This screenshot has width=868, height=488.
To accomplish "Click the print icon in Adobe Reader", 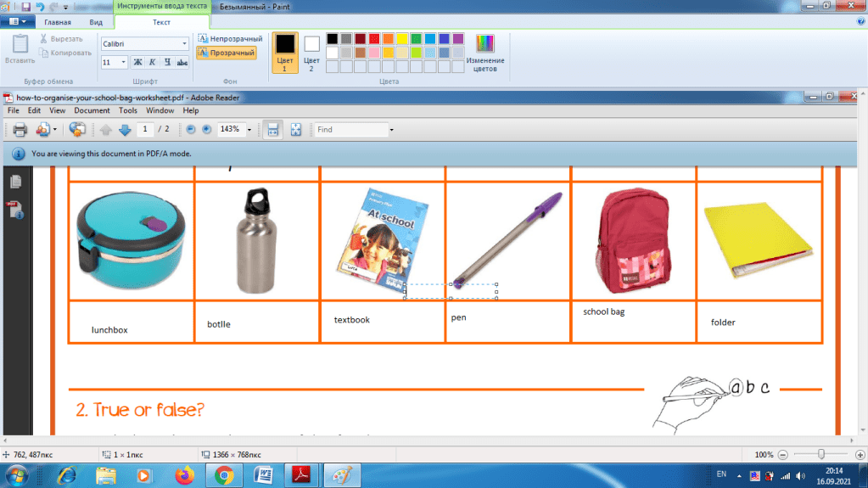I will coord(19,130).
